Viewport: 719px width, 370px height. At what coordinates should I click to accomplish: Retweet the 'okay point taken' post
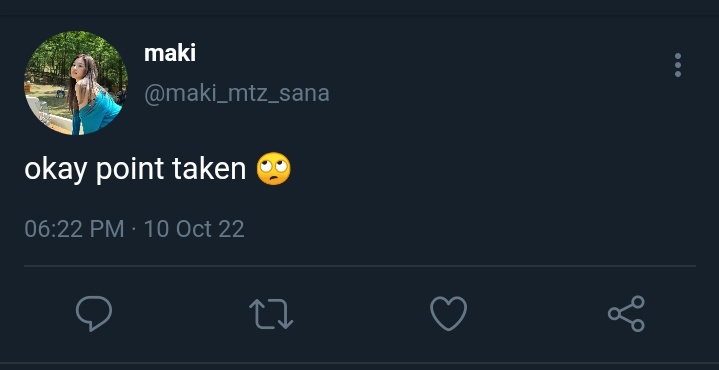pos(271,314)
